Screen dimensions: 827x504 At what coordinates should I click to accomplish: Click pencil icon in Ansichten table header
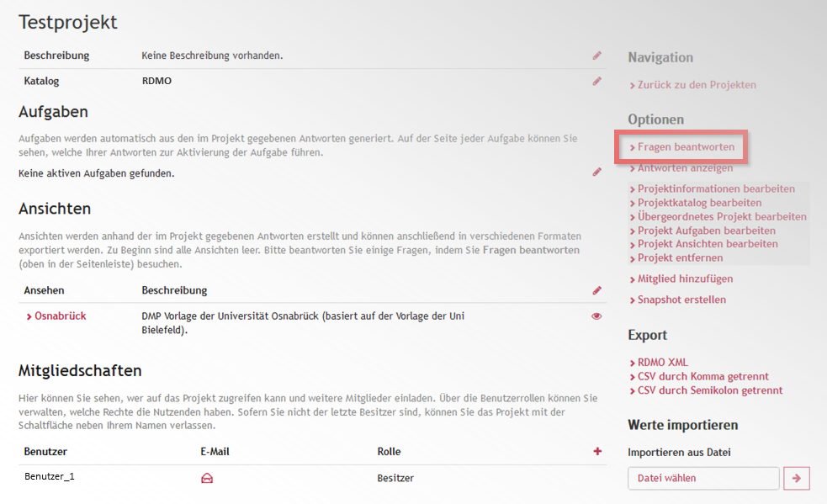coord(596,290)
